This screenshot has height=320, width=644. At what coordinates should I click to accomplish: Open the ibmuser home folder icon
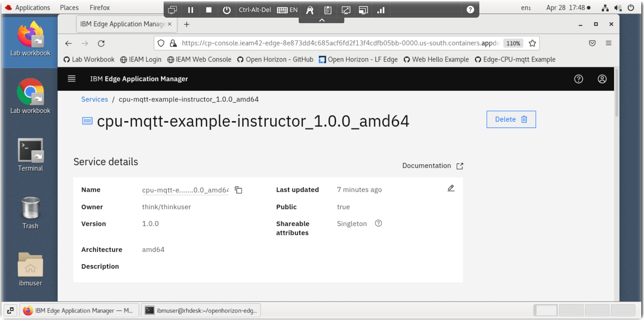(30, 269)
